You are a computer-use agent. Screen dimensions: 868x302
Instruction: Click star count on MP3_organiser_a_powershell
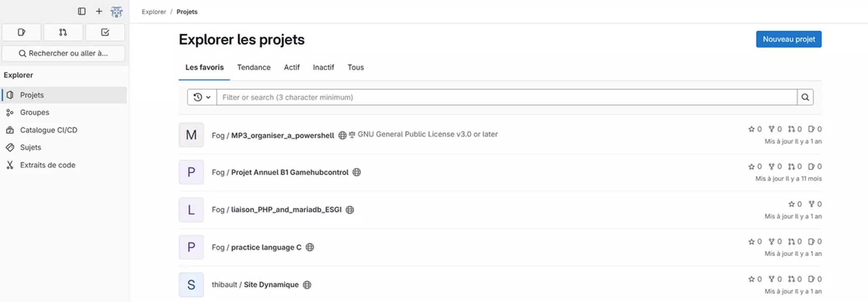pyautogui.click(x=755, y=129)
